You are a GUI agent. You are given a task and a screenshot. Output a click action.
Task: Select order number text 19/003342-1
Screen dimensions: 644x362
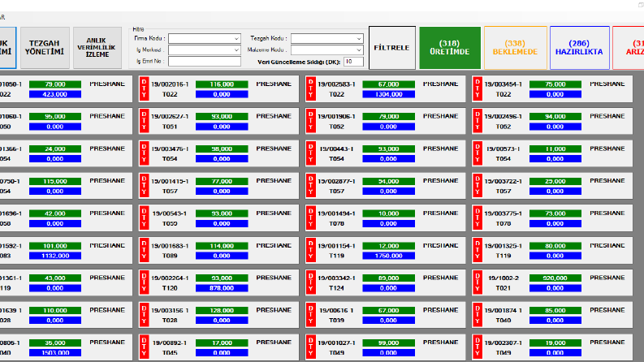(x=336, y=278)
